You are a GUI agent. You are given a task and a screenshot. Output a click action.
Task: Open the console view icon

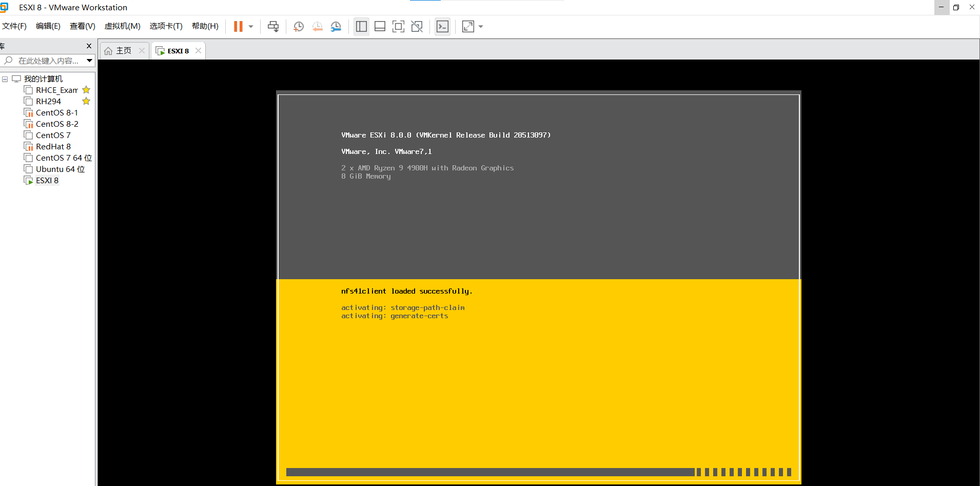442,27
